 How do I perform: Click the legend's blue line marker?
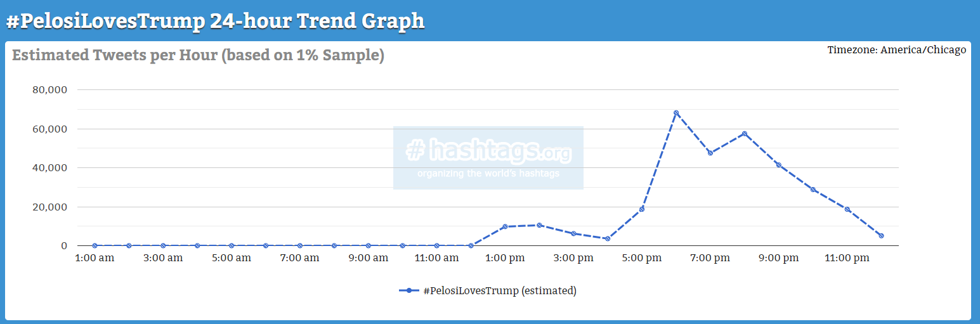tap(409, 290)
